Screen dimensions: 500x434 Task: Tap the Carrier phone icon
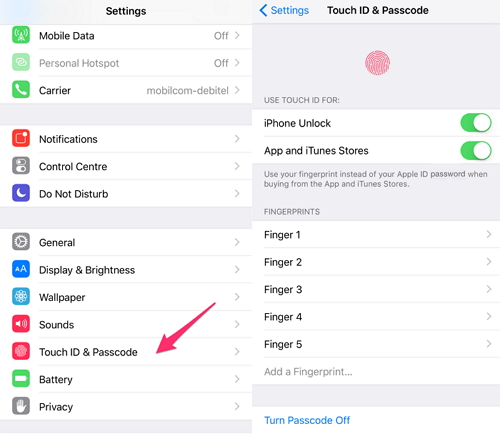coord(21,90)
